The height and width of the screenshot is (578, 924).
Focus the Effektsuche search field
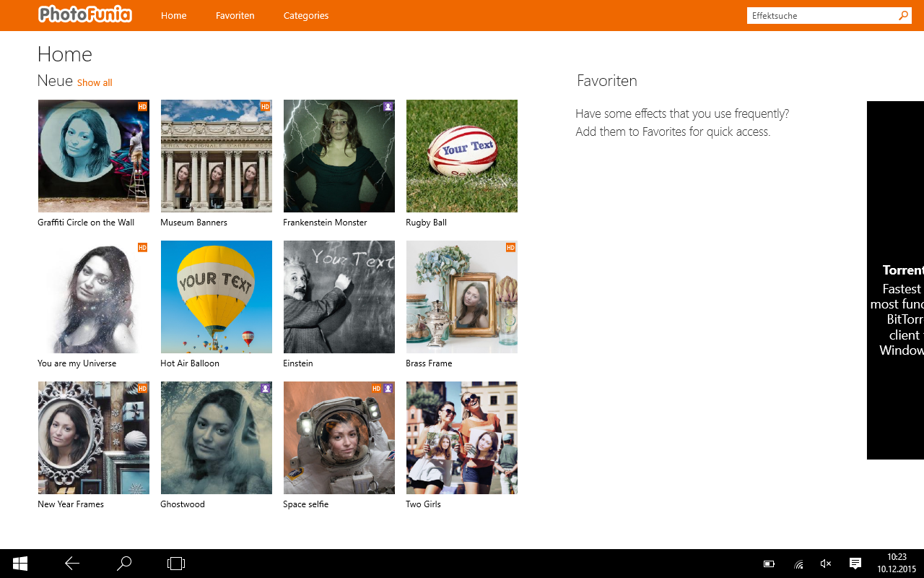tap(821, 15)
